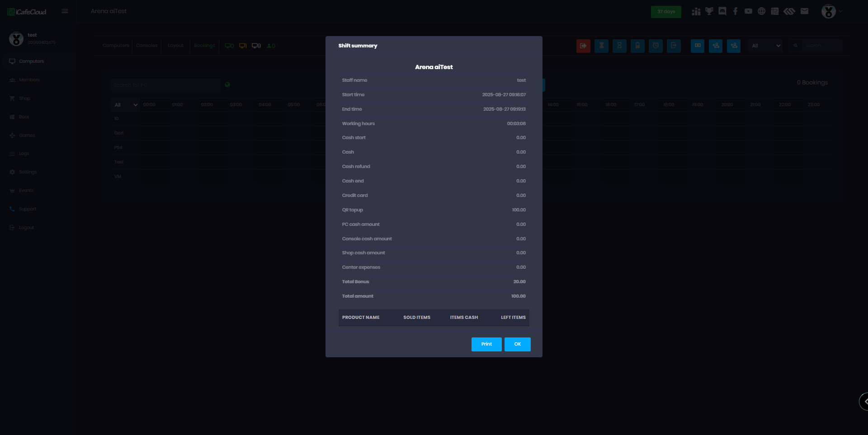The height and width of the screenshot is (435, 868).
Task: Open the user avatar dropdown in header
Action: (x=831, y=11)
